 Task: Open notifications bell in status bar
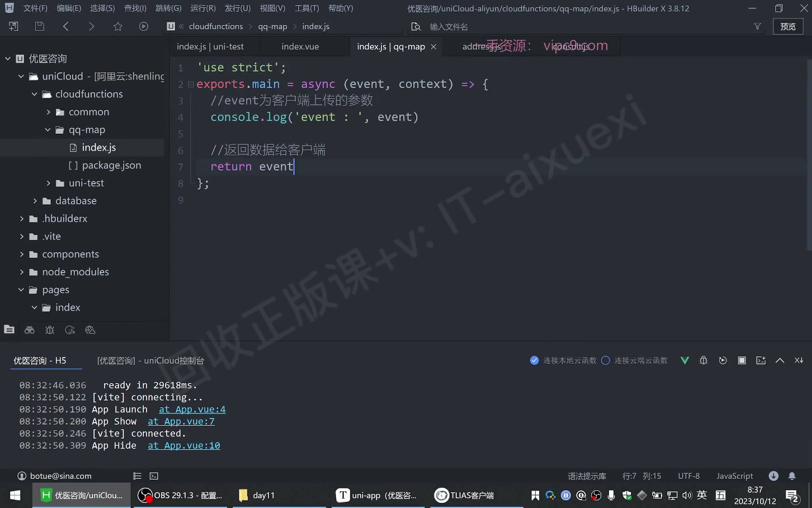pos(792,476)
